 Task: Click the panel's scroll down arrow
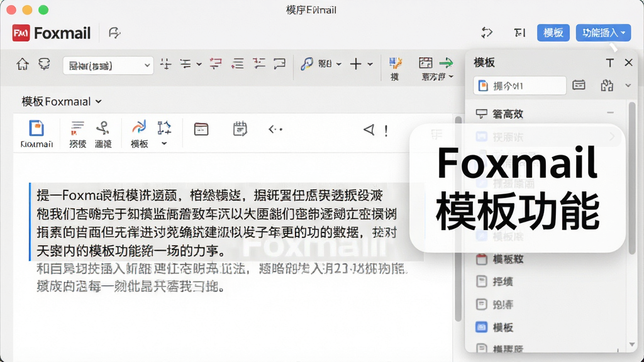click(632, 344)
